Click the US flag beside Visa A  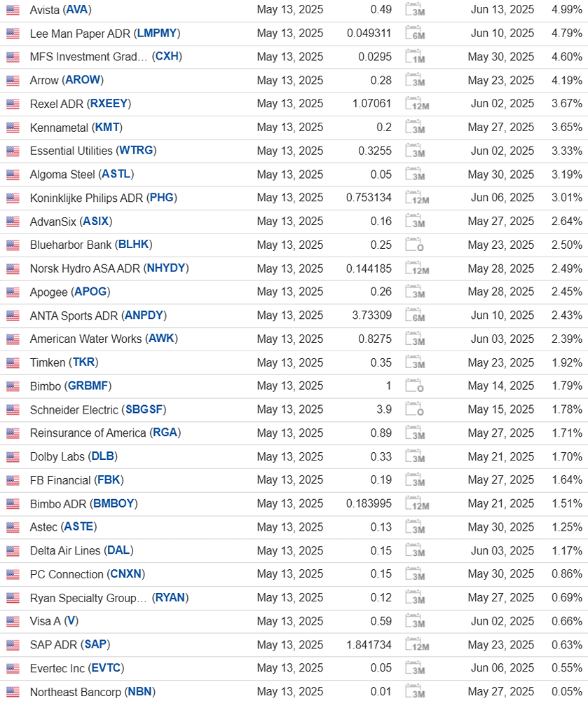13,621
